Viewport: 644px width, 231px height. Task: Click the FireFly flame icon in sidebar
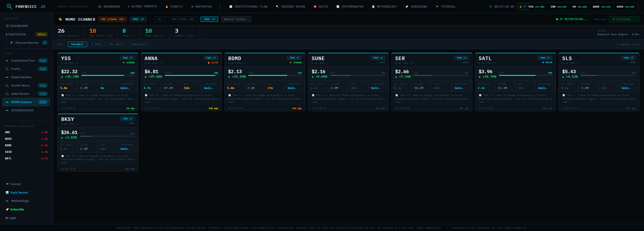pyautogui.click(x=7, y=69)
